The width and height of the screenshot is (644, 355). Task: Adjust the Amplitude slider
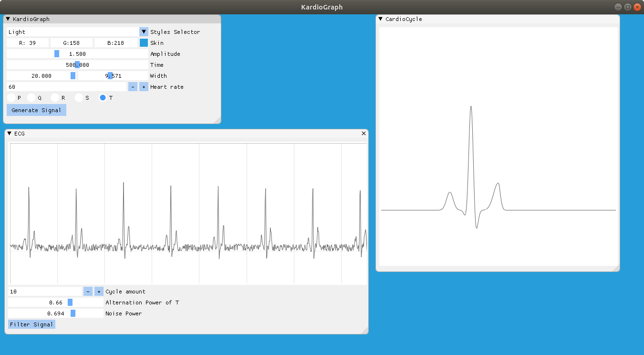(x=56, y=53)
